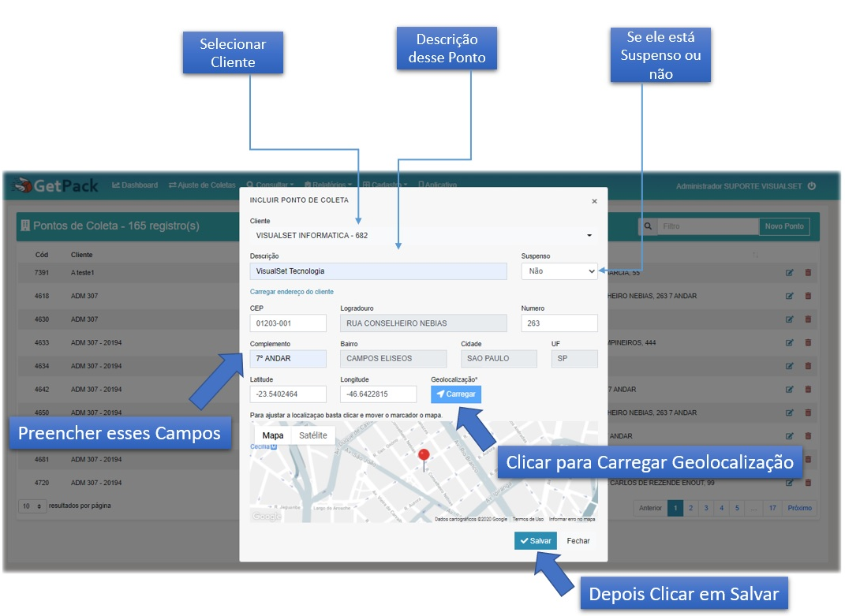Click the Filtro search input
Screen dimensions: 845x616
point(708,226)
